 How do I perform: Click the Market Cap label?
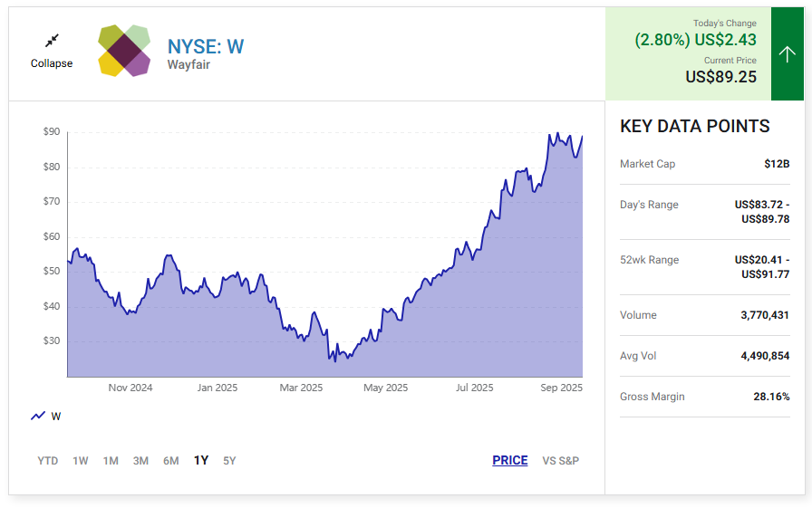click(647, 164)
